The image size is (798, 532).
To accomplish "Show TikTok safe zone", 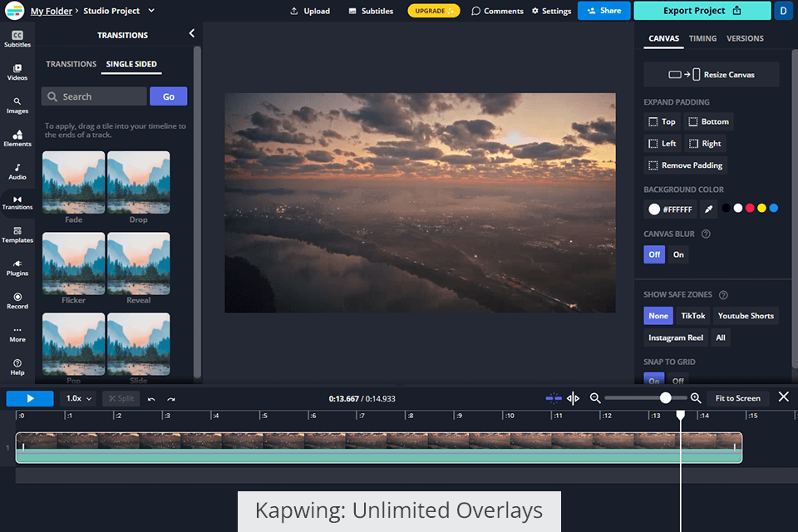I will click(693, 316).
